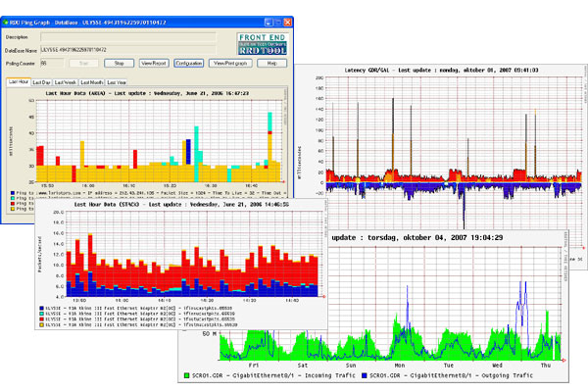Click the green Incoming Trafic legend square
The image size is (588, 392).
(x=186, y=374)
